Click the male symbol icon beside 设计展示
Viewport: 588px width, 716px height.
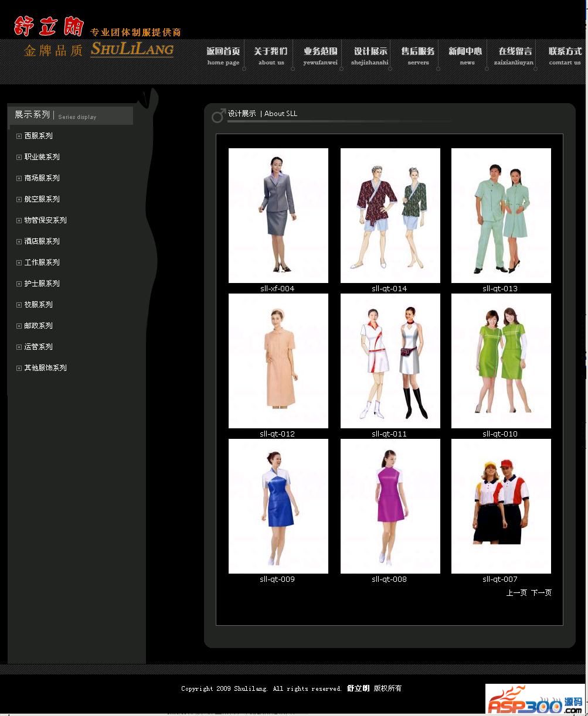218,115
